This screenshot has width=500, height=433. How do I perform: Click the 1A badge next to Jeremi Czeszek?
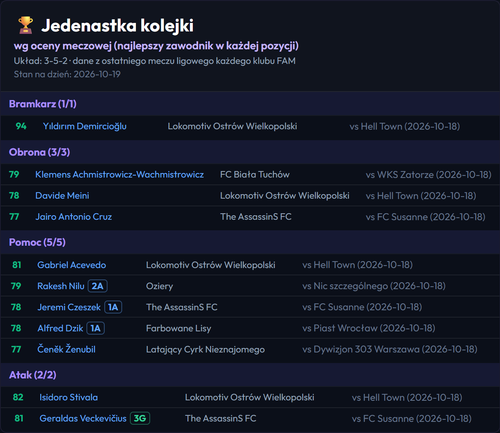point(113,307)
